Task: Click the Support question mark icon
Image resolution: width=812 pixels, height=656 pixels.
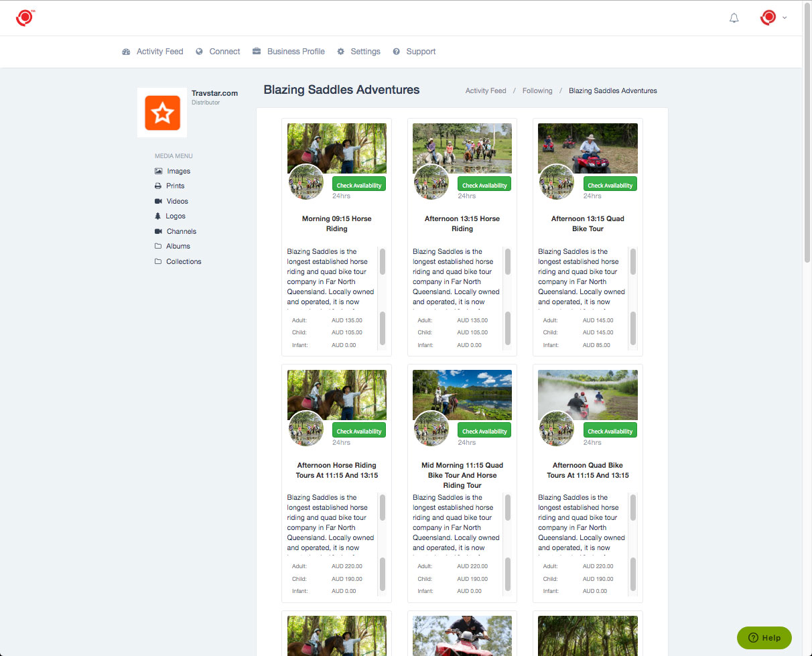Action: click(397, 52)
